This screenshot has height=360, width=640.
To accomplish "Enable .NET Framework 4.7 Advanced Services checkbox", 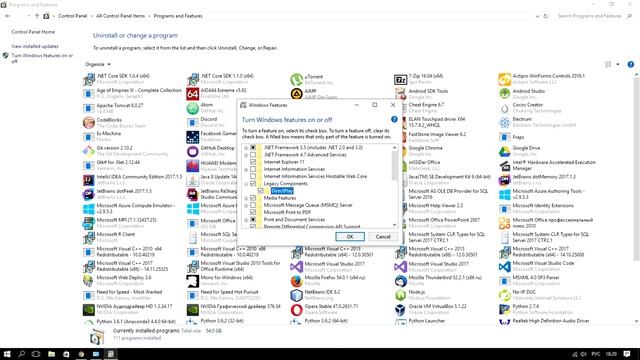I will coord(253,155).
